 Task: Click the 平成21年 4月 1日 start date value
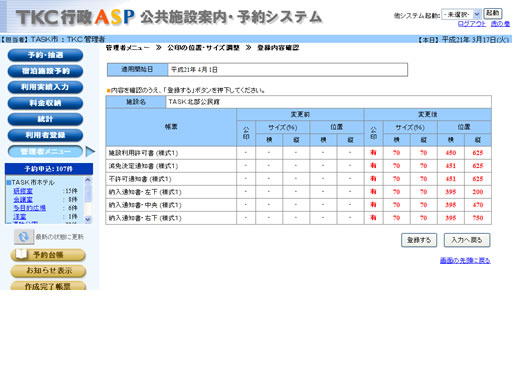(x=194, y=70)
